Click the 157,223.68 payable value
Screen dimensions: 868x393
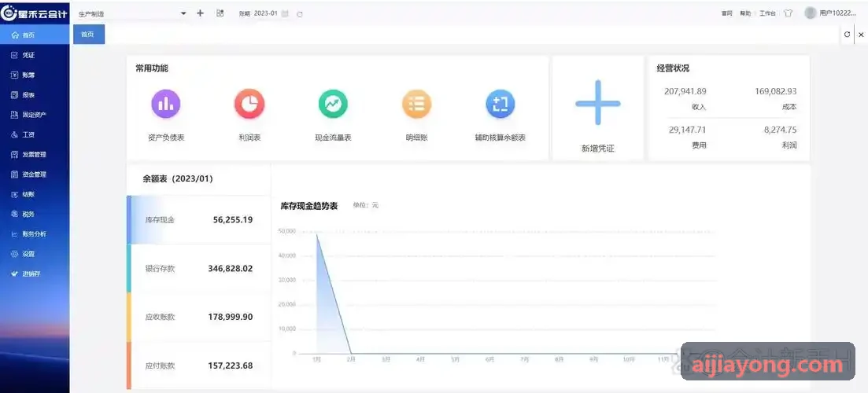tap(231, 366)
